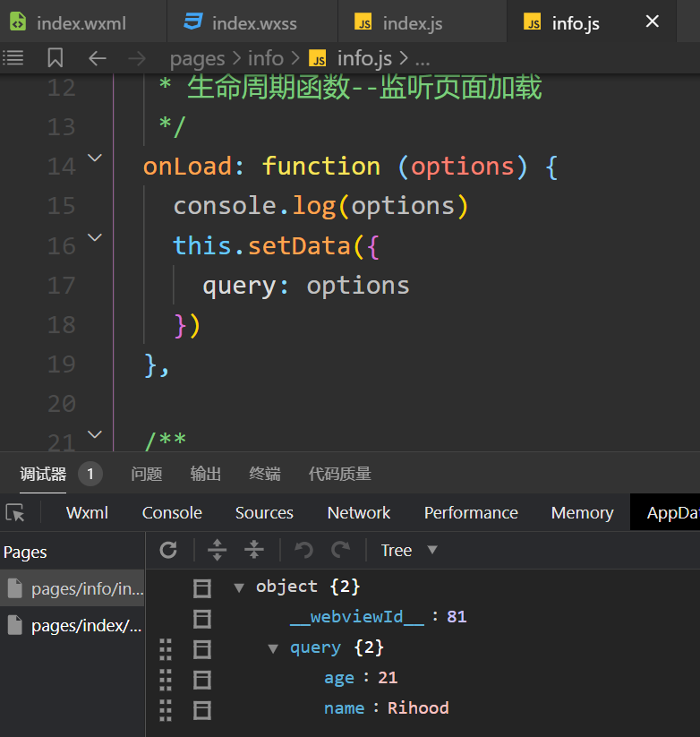This screenshot has height=737, width=700.
Task: Click the pages breadcrumb segment
Action: coord(197,59)
